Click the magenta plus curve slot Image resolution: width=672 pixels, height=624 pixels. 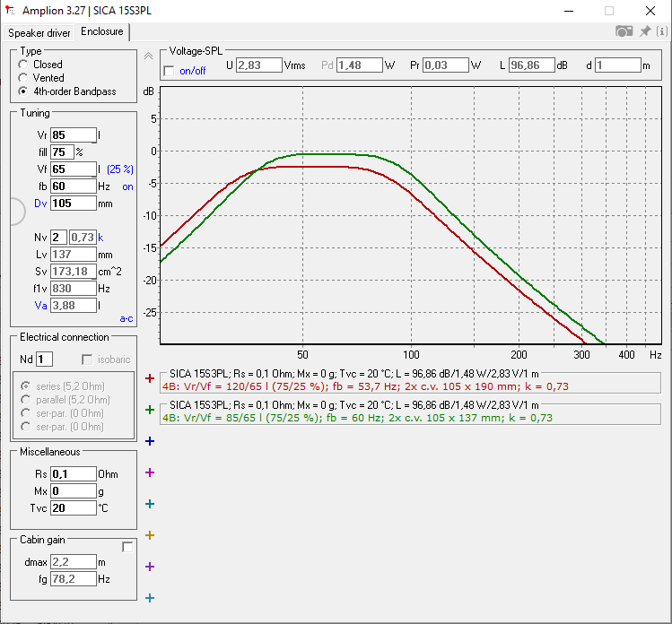pos(150,472)
